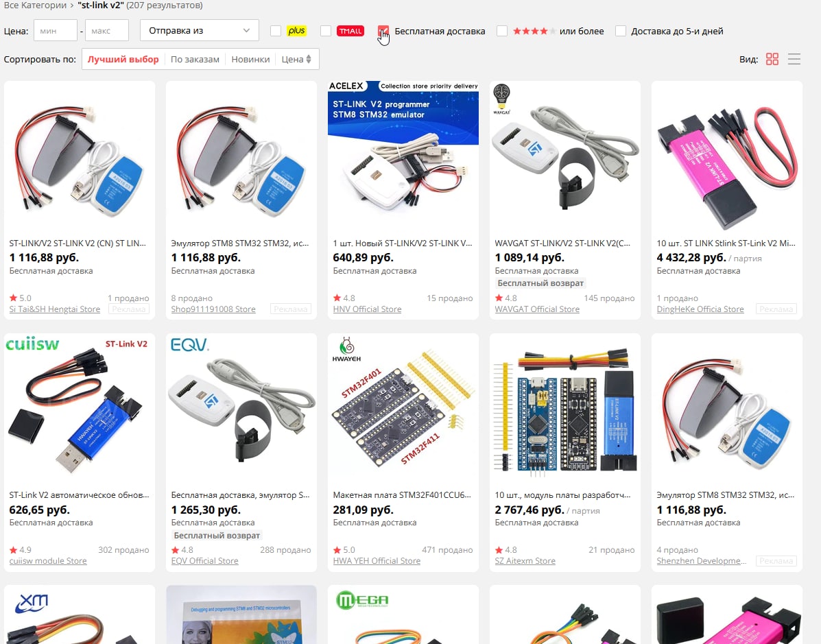821x644 pixels.
Task: Tick the plus filter checkbox
Action: point(276,31)
